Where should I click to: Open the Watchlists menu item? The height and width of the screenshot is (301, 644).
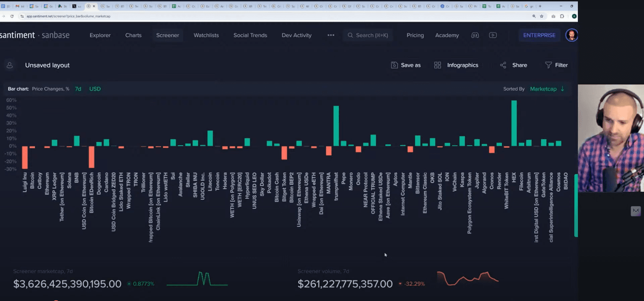[x=206, y=35]
